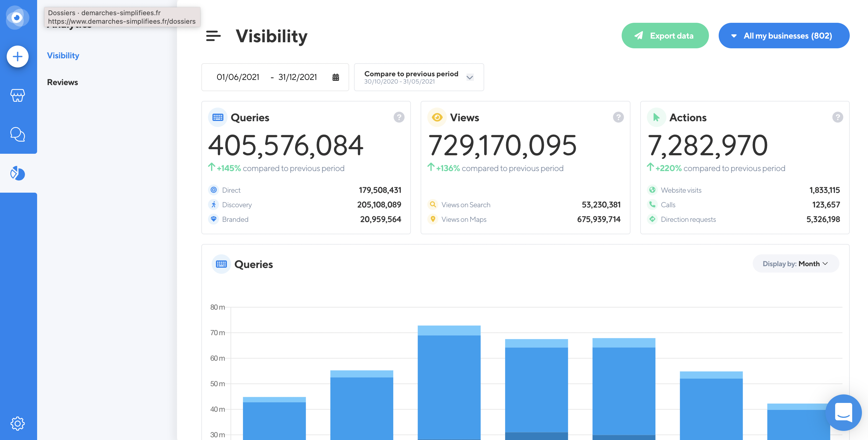The width and height of the screenshot is (868, 440).
Task: Select Visibility in the analytics menu
Action: 63,56
